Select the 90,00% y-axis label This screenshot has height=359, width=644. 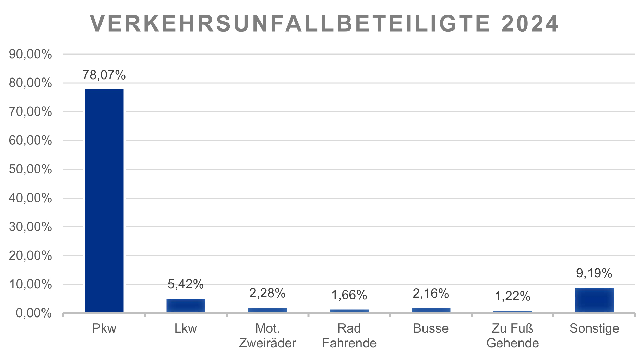(x=31, y=54)
